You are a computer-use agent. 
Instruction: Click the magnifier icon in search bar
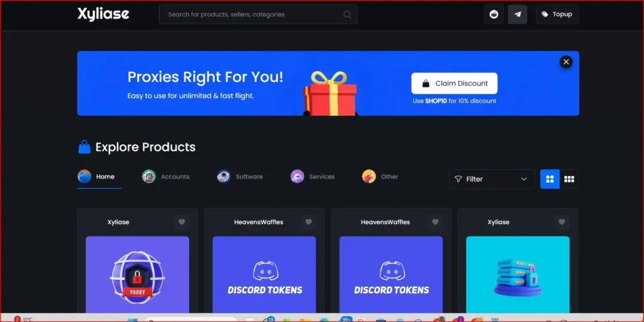[347, 14]
